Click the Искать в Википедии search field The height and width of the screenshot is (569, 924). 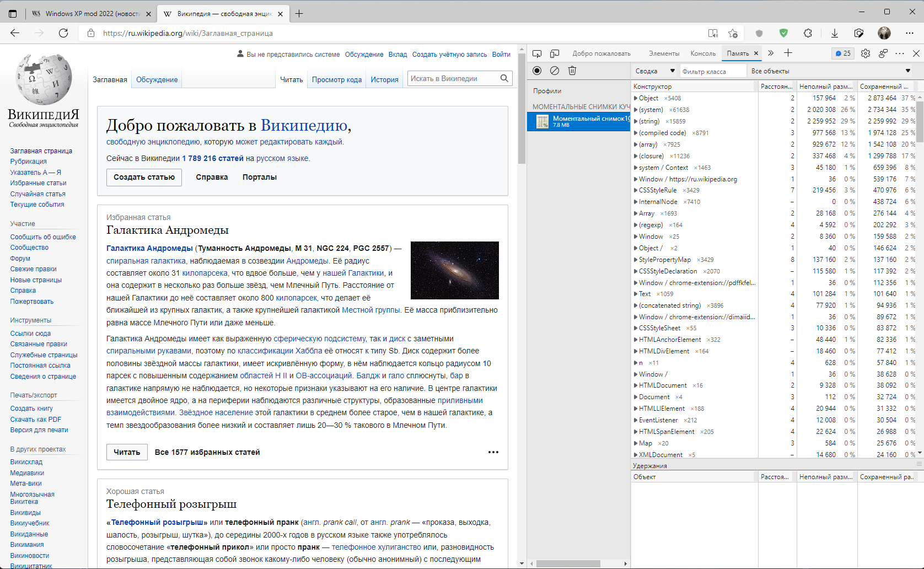[x=453, y=79]
